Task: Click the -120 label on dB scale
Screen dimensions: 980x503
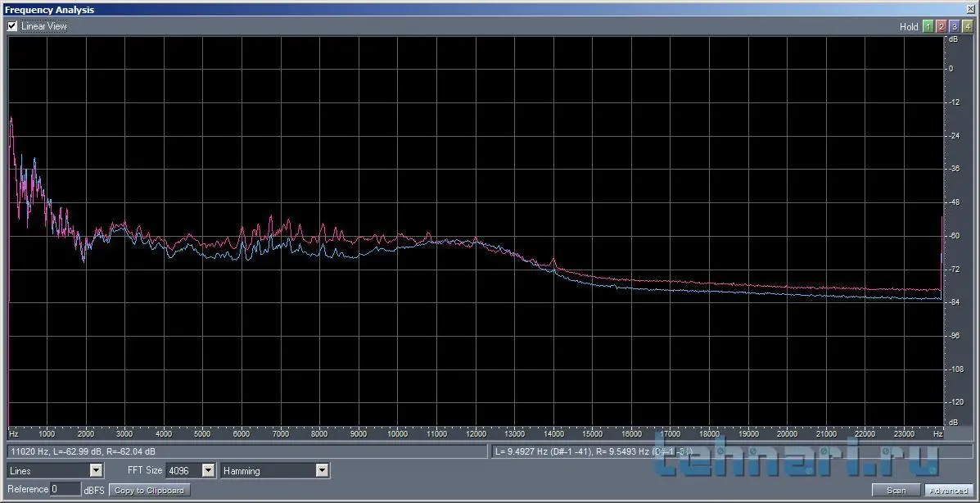Action: [955, 402]
